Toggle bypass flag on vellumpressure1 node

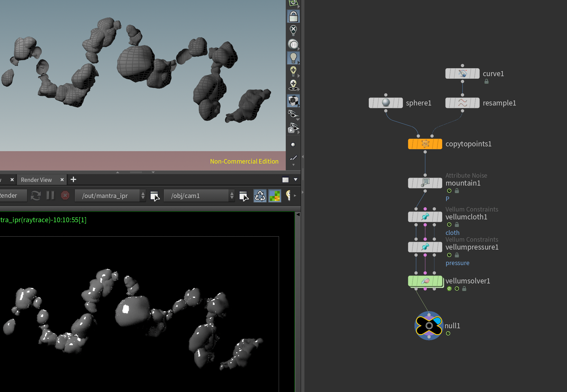[x=411, y=247]
